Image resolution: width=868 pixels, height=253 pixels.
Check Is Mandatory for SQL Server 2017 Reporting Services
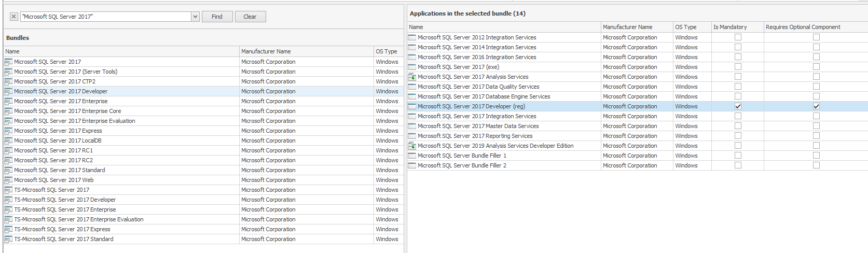pos(738,136)
